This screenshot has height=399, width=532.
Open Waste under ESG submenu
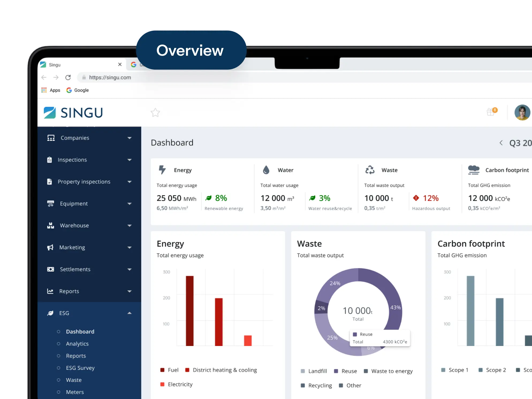pos(74,380)
